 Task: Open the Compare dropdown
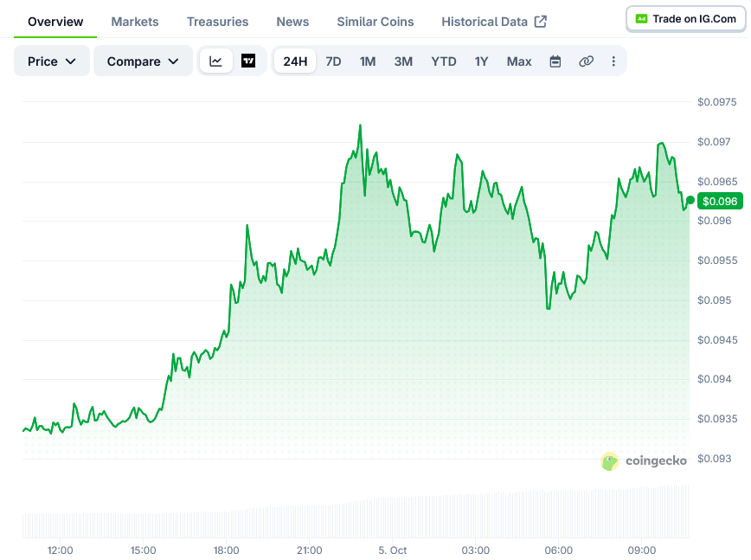tap(143, 61)
